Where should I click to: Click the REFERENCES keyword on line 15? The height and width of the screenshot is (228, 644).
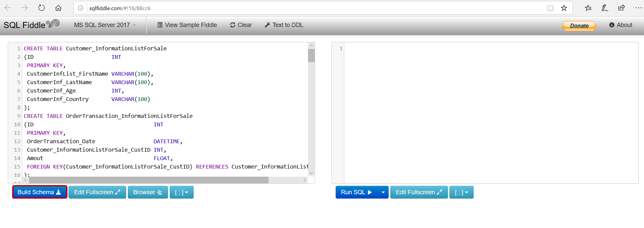212,167
